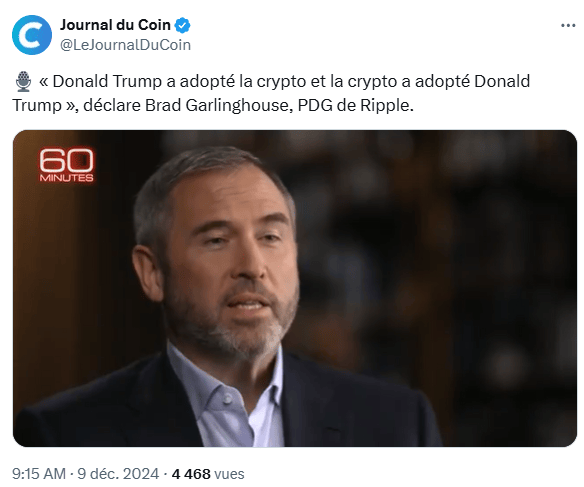Click the word "vues" beside the count
The width and height of the screenshot is (584, 487).
pyautogui.click(x=229, y=474)
